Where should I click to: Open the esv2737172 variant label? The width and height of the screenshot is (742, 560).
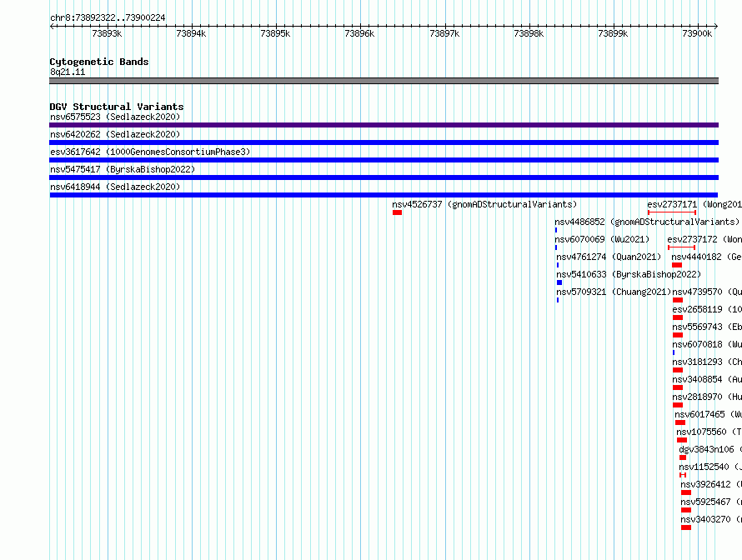pyautogui.click(x=704, y=239)
